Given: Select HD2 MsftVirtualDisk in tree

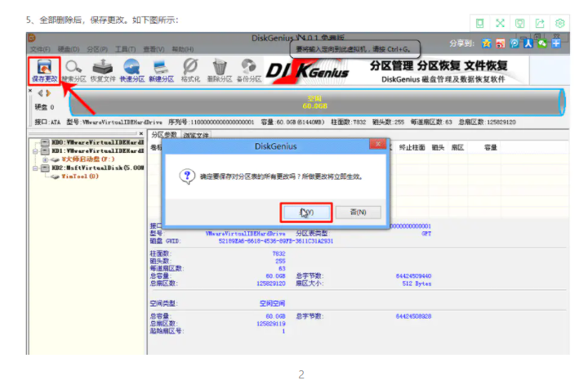Looking at the screenshot, I should (x=93, y=168).
